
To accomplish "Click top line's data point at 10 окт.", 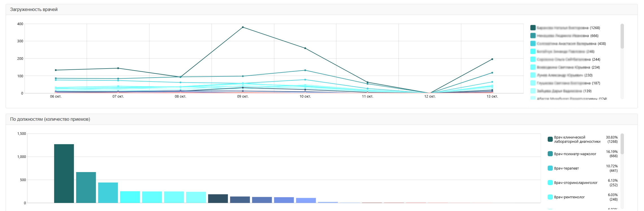I will point(305,48).
